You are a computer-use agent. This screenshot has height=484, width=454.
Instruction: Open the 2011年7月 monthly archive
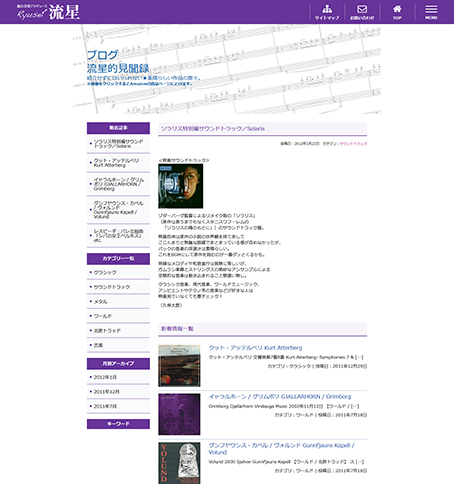(x=118, y=406)
